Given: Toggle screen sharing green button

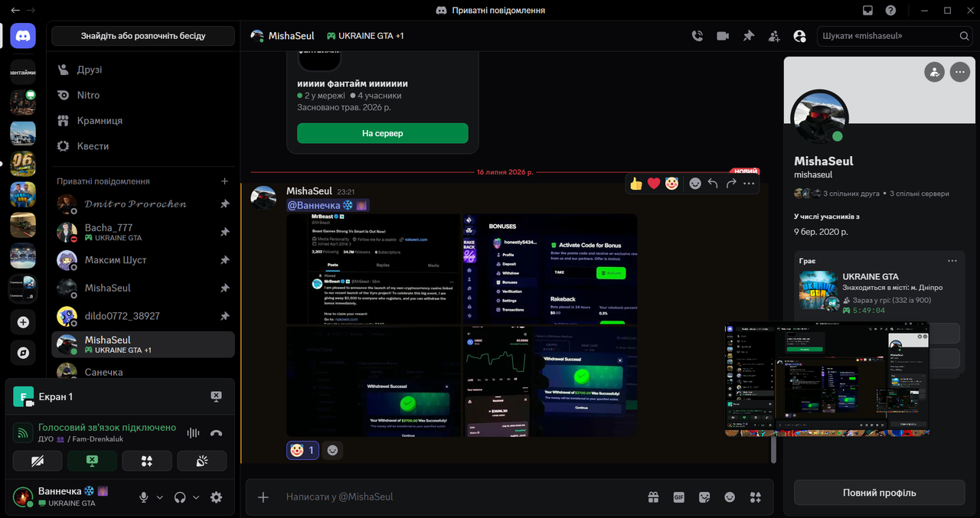Looking at the screenshot, I should click(92, 461).
